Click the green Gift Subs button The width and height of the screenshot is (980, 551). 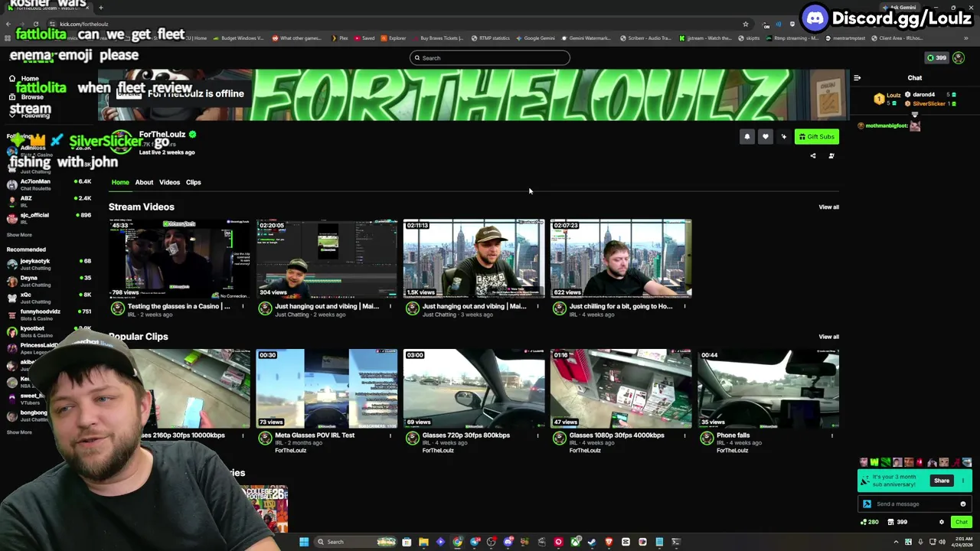coord(816,137)
